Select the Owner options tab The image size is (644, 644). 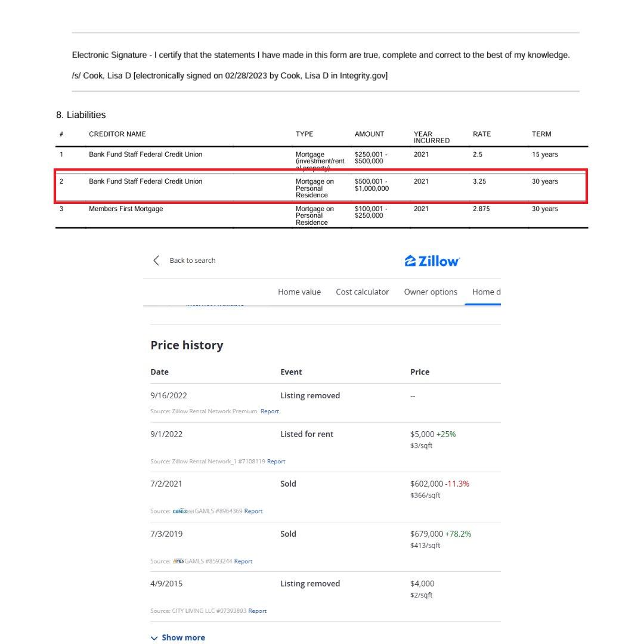pyautogui.click(x=431, y=292)
